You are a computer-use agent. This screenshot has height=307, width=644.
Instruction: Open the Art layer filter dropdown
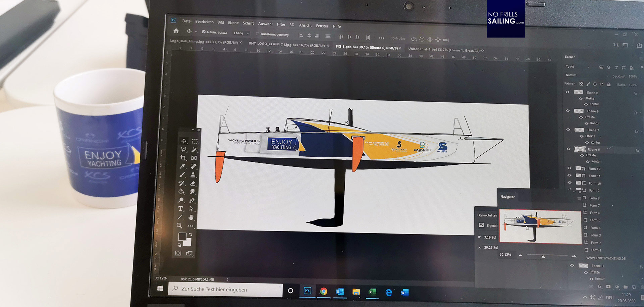[x=578, y=66]
